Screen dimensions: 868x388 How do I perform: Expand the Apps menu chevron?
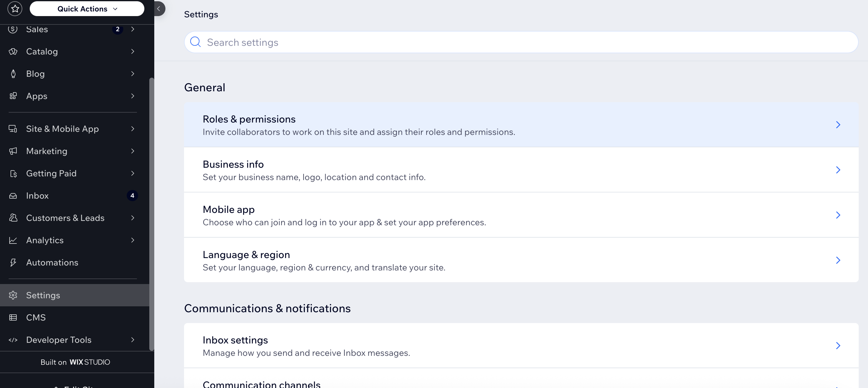(133, 96)
